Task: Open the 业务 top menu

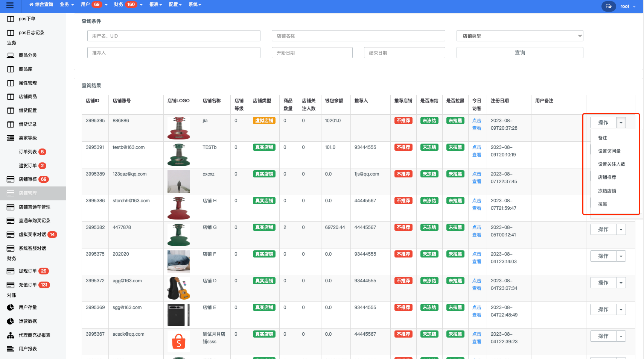Action: (66, 5)
